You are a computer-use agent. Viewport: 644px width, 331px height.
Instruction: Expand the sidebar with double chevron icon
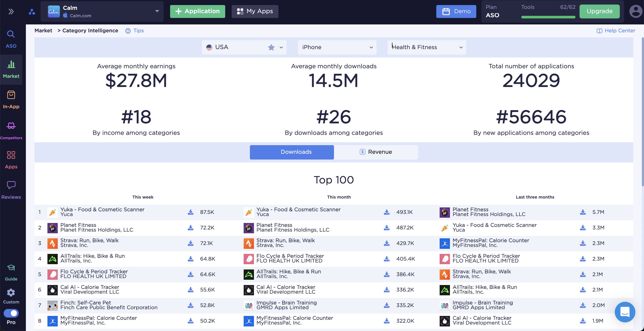11,11
